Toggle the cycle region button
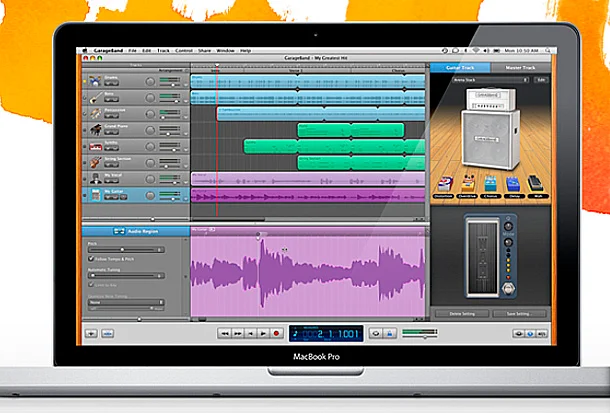This screenshot has width=610, height=413. 375,333
